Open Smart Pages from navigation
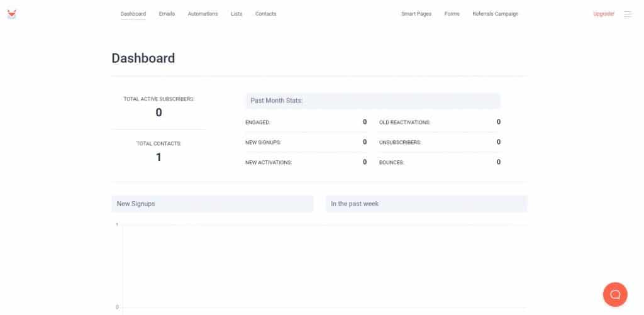The width and height of the screenshot is (644, 315). click(416, 14)
